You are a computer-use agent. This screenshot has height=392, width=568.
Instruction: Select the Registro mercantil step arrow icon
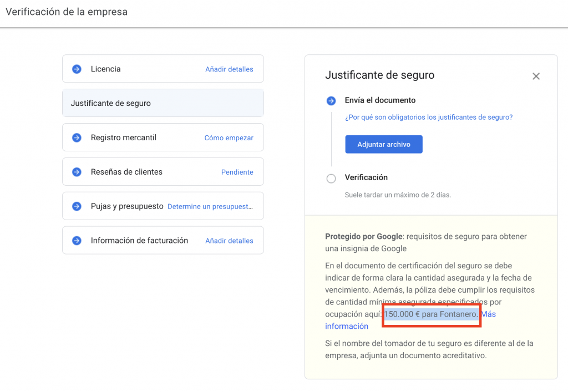point(77,137)
